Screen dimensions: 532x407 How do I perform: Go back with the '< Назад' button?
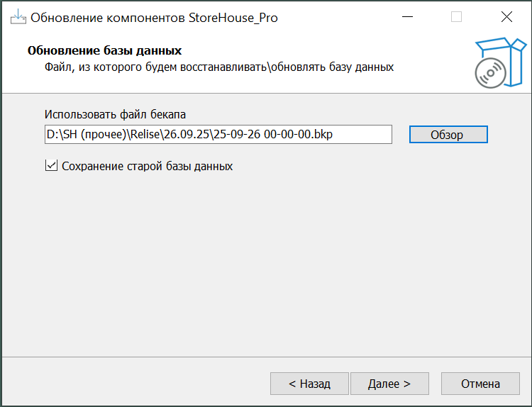(309, 384)
